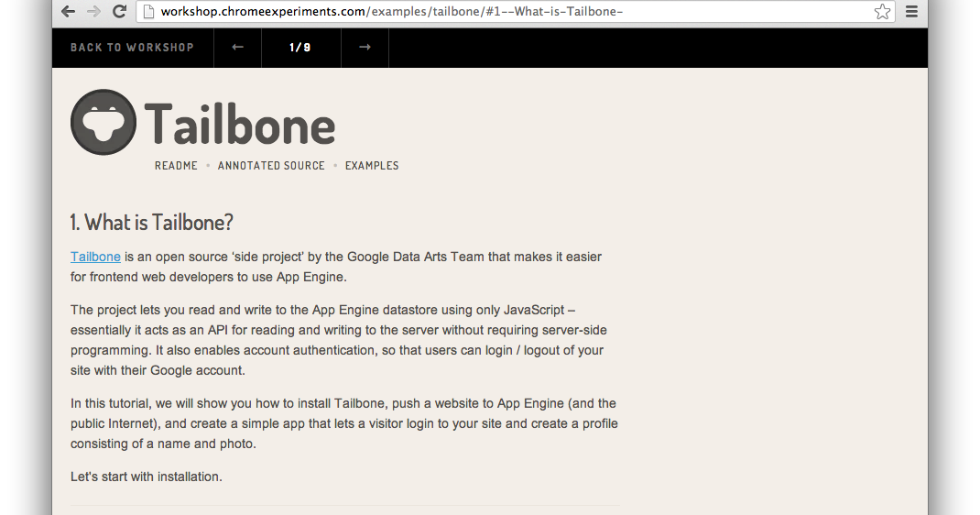This screenshot has height=515, width=980.
Task: Click the browser forward arrow button
Action: (x=93, y=11)
